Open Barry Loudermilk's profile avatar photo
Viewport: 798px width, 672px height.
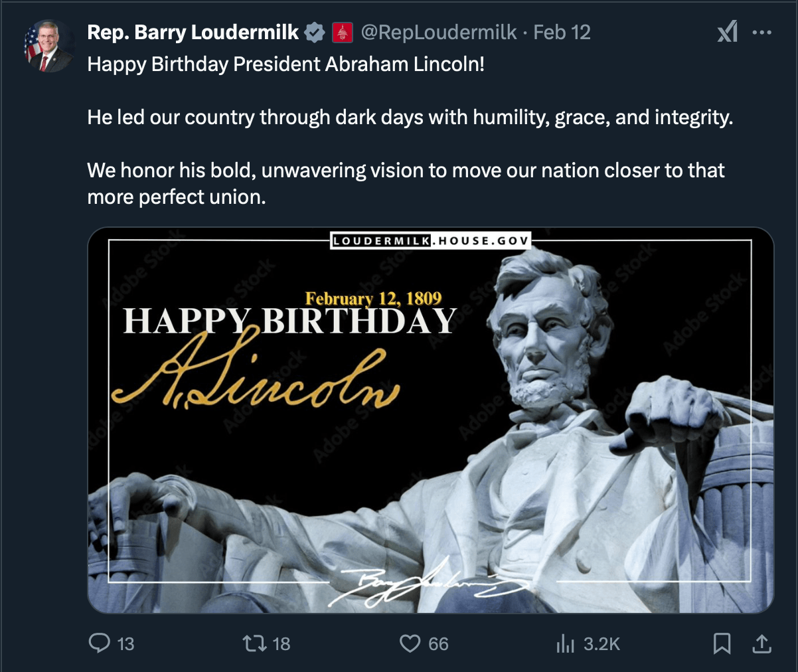pos(48,46)
